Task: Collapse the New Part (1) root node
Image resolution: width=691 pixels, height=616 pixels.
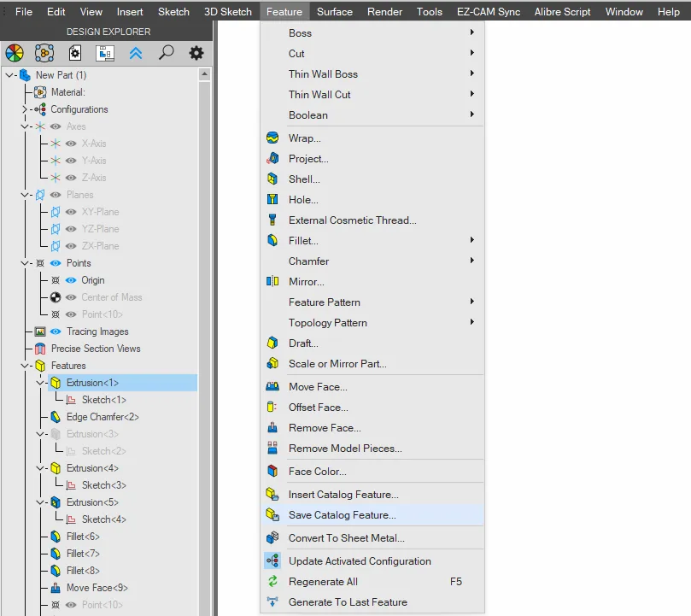Action: coord(9,75)
